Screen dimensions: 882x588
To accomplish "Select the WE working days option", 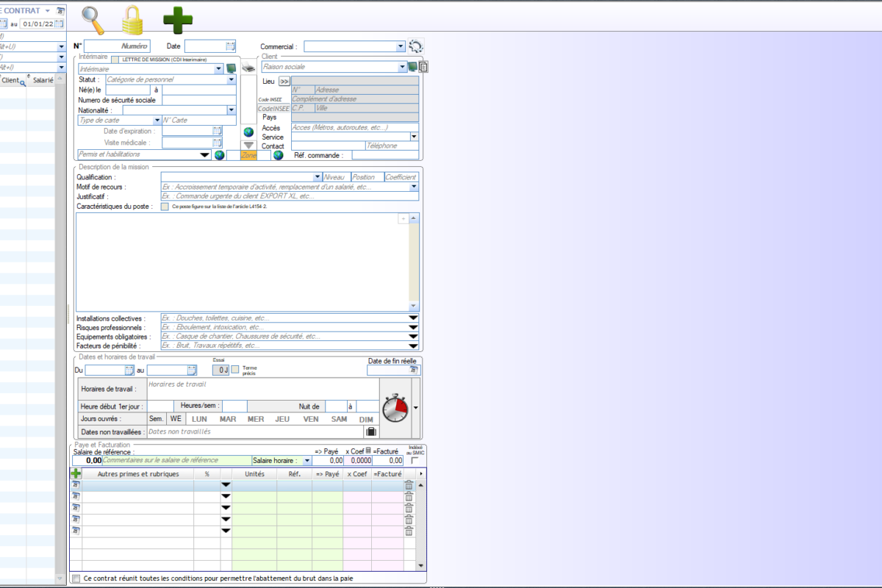I will [x=176, y=419].
